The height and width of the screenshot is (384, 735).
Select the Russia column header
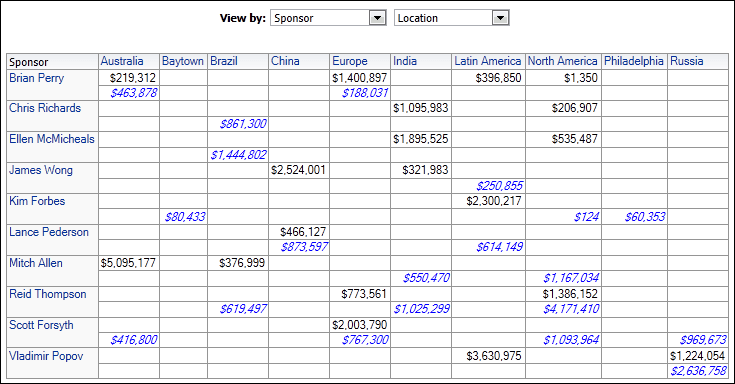pyautogui.click(x=687, y=61)
